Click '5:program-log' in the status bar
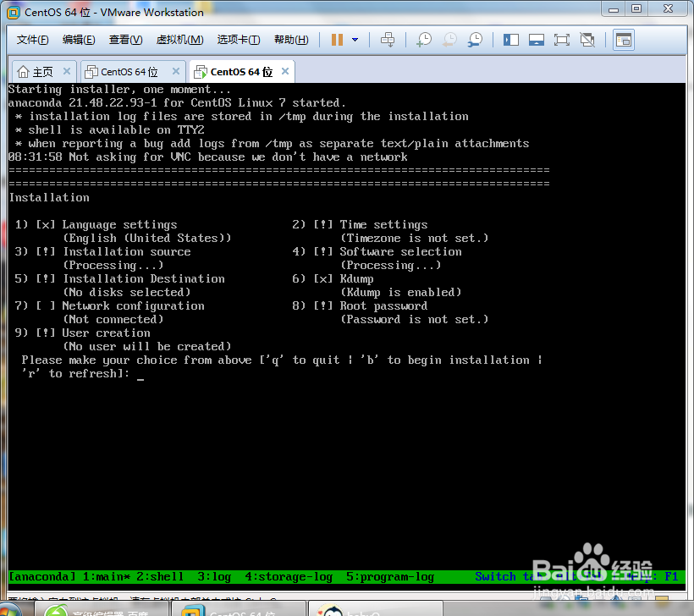694x616 pixels. point(390,576)
